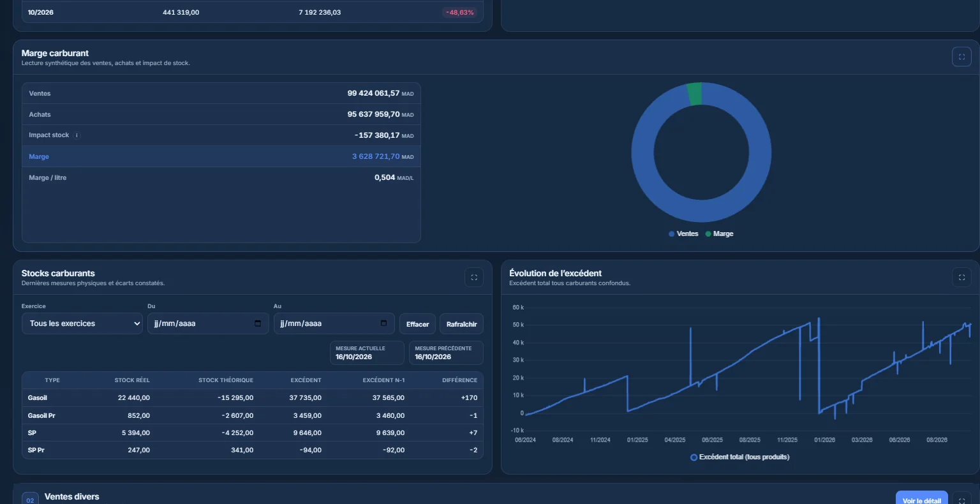This screenshot has height=504, width=980.
Task: Click the -48,63% variation badge
Action: click(x=459, y=12)
